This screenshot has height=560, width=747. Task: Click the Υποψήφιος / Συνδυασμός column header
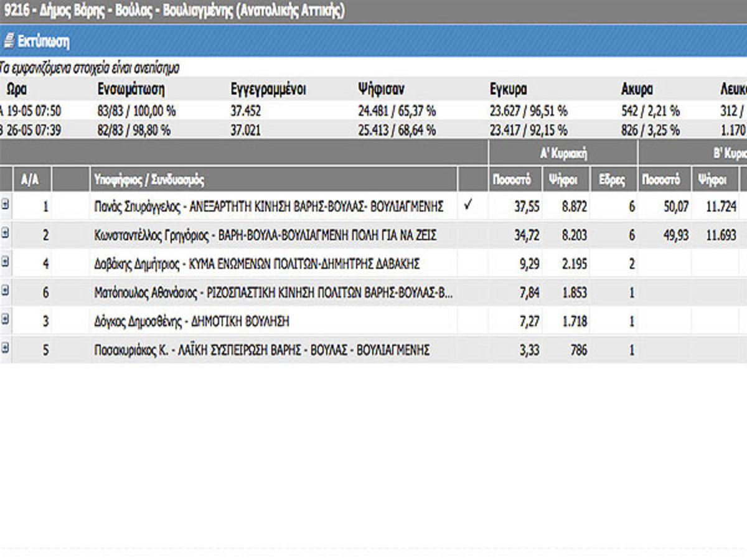pyautogui.click(x=149, y=180)
